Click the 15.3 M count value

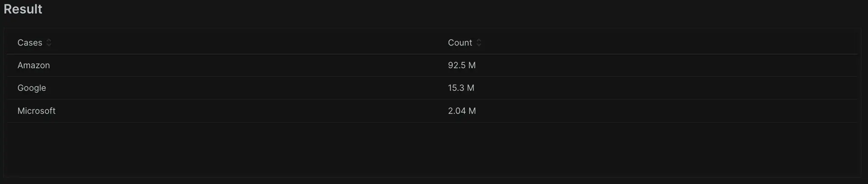point(461,88)
